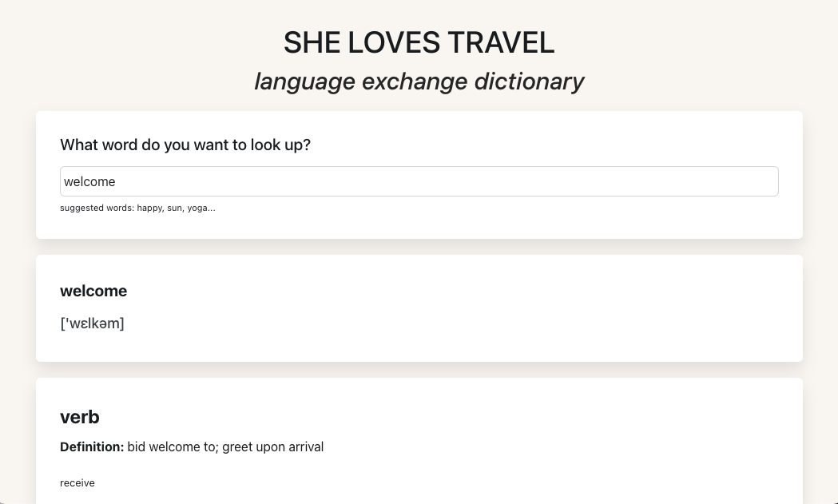This screenshot has width=838, height=504.
Task: Click the question 'What word do you want to look up?'
Action: click(185, 145)
